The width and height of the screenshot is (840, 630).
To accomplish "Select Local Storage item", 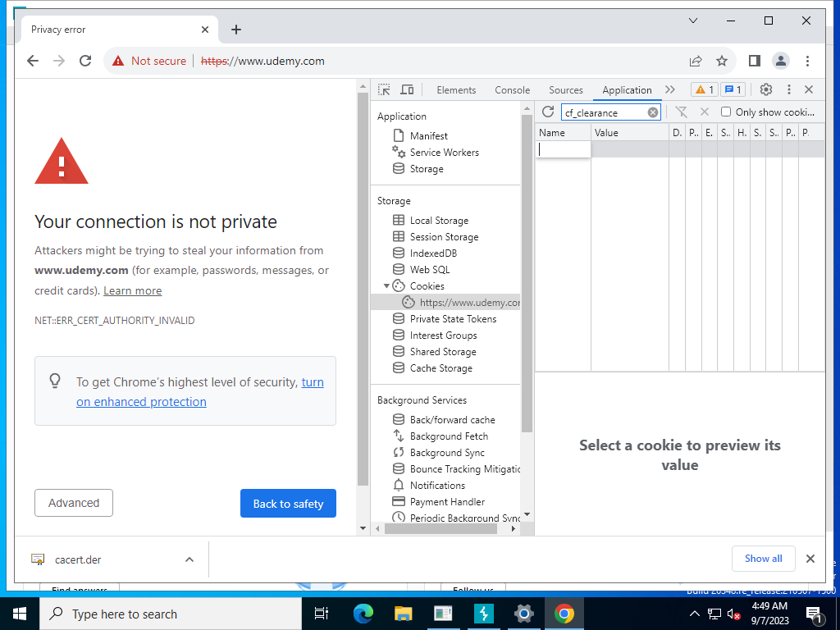I will tap(439, 220).
